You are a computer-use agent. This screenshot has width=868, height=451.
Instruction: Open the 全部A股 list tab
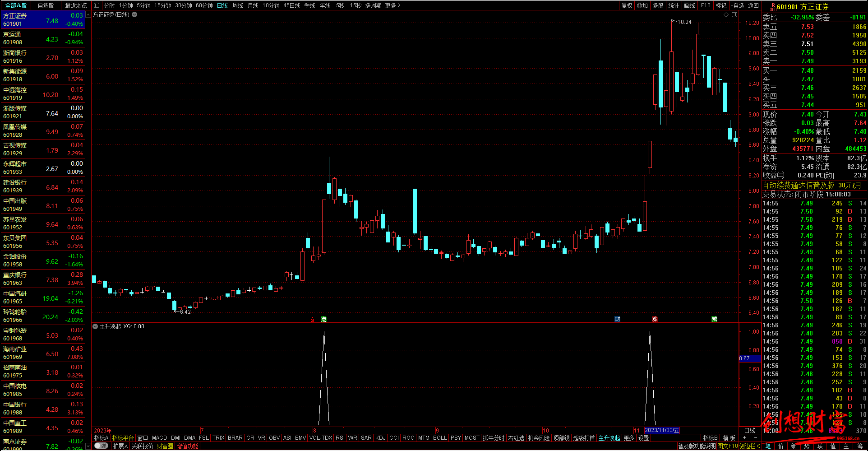coord(16,5)
